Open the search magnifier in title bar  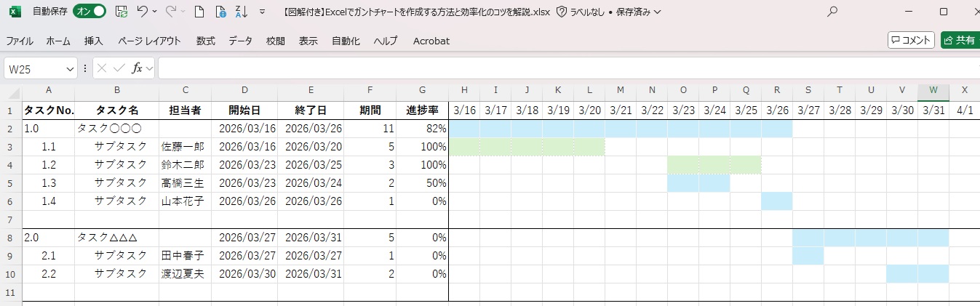point(833,12)
